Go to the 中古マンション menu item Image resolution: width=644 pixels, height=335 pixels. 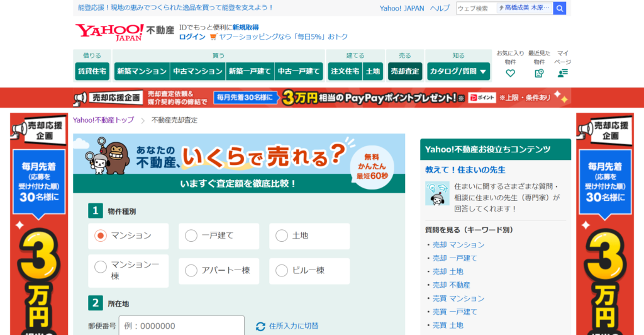(x=197, y=71)
